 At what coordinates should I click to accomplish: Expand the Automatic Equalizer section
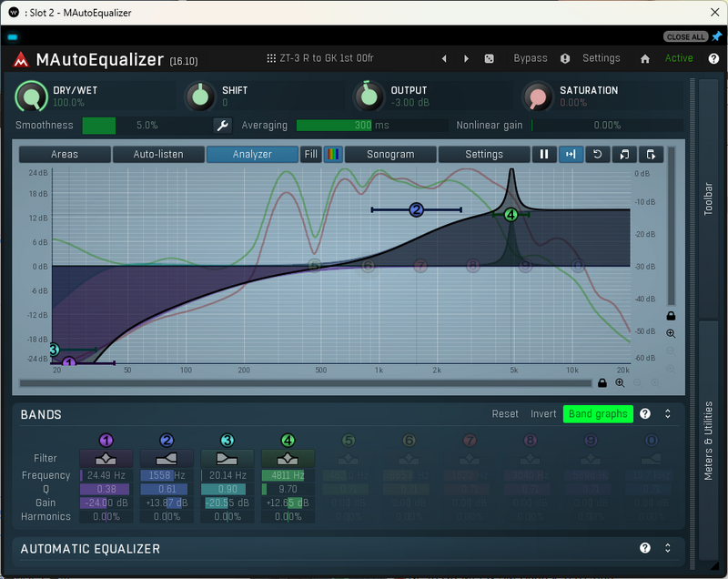click(668, 548)
